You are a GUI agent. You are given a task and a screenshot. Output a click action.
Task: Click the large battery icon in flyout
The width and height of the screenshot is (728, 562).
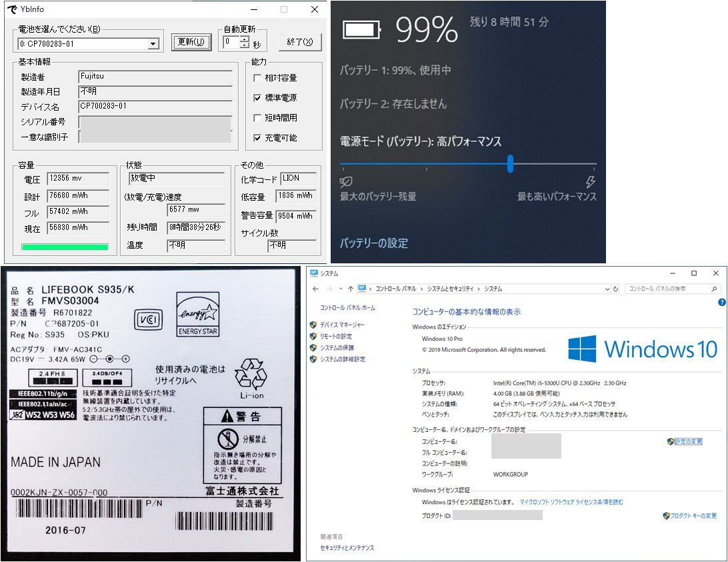(x=362, y=30)
